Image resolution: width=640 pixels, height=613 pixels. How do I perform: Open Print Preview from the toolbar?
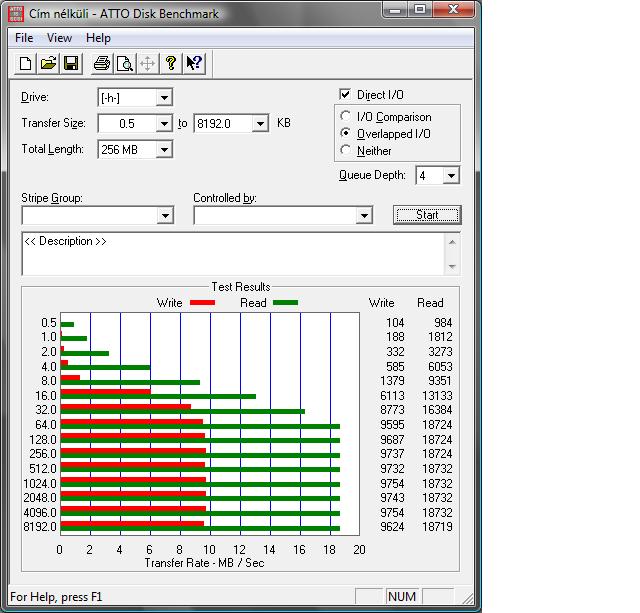pyautogui.click(x=124, y=63)
